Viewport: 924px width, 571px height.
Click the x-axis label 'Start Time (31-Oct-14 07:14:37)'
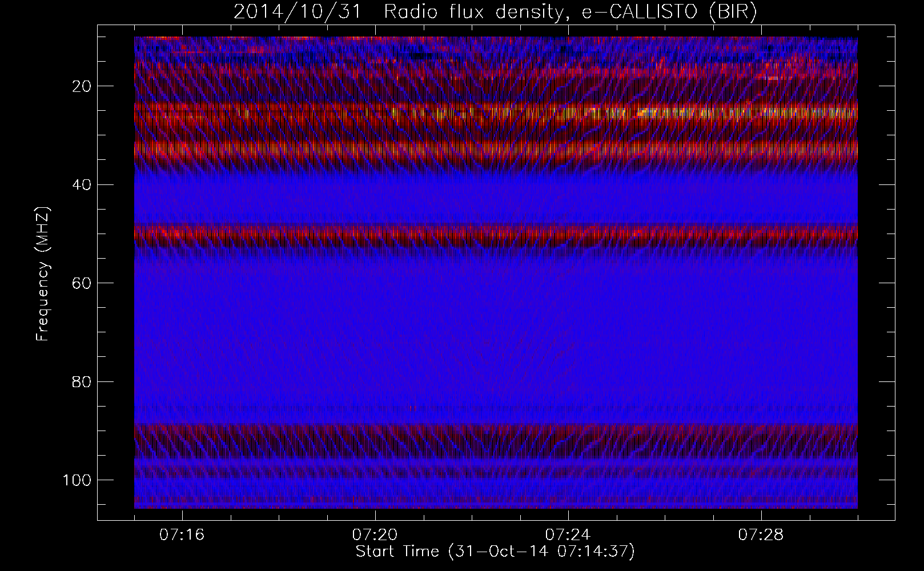495,552
